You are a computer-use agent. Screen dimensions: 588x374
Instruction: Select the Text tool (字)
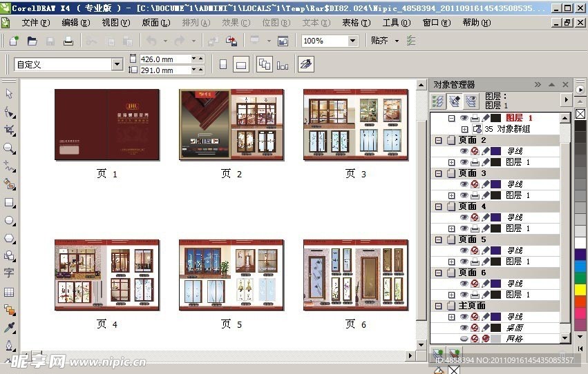(x=9, y=273)
